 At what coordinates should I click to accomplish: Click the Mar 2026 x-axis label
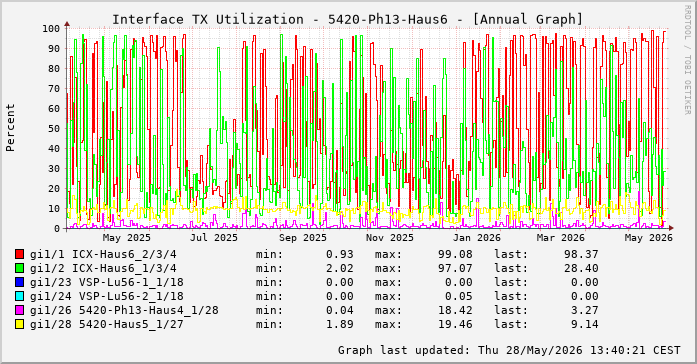[x=561, y=238]
